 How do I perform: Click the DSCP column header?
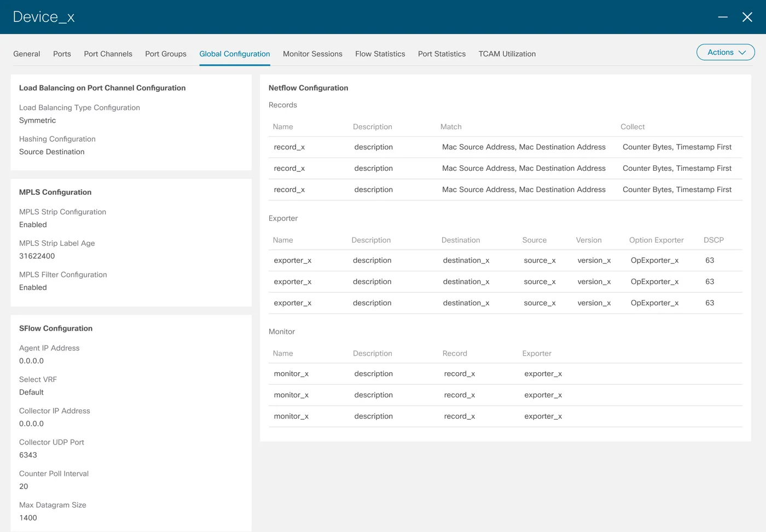[713, 240]
